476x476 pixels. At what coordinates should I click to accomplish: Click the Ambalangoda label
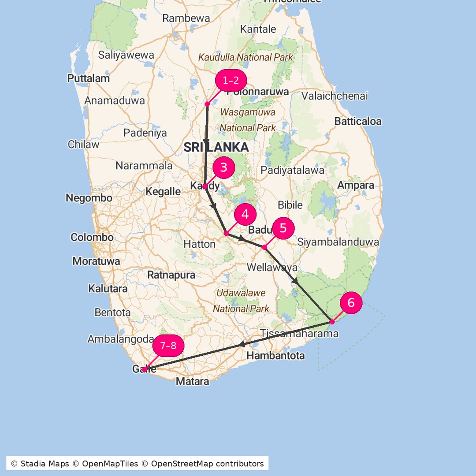click(x=120, y=339)
